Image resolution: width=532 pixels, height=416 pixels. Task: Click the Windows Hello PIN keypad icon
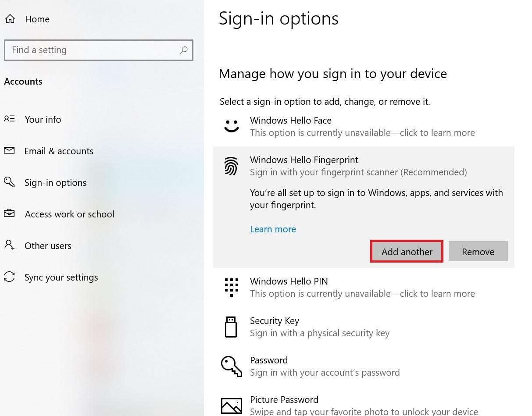tap(231, 287)
